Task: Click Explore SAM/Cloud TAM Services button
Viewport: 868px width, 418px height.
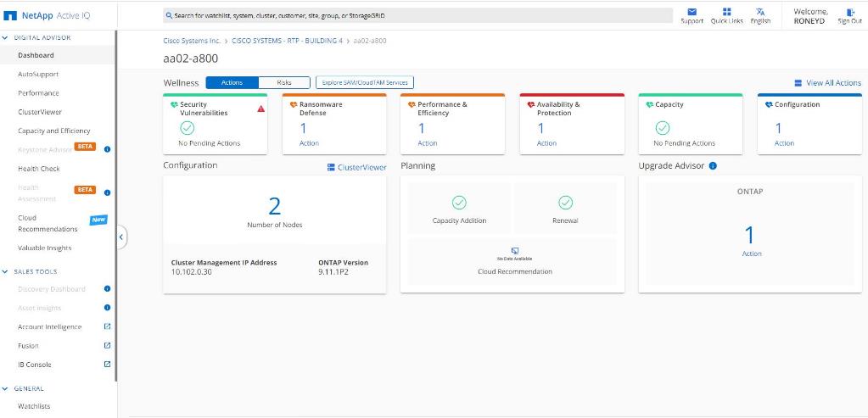Action: [x=365, y=82]
